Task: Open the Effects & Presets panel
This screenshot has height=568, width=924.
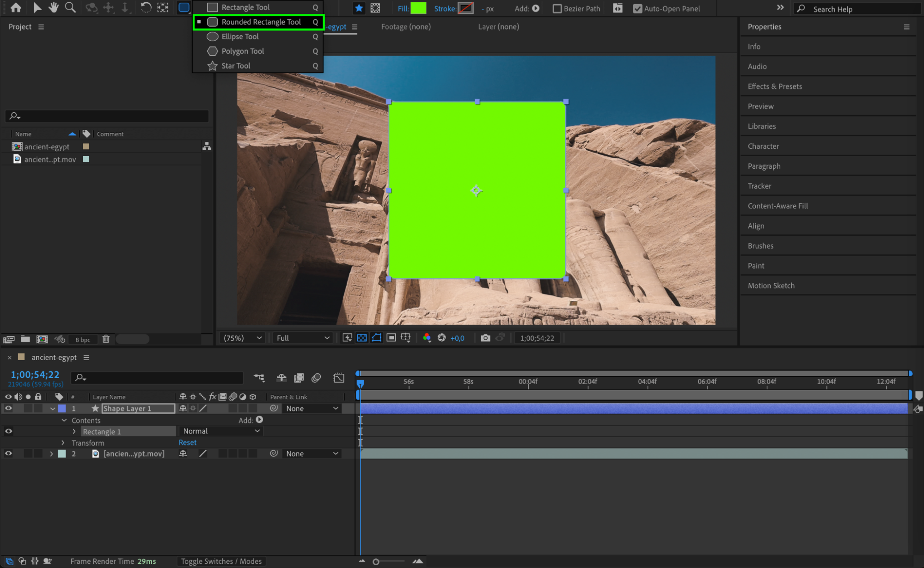Action: pos(775,86)
